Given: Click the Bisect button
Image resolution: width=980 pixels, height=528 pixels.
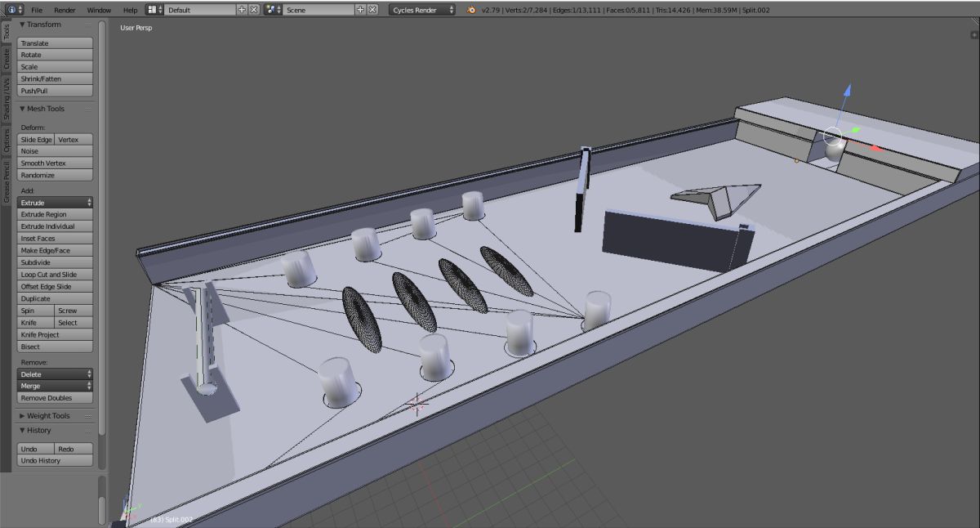Looking at the screenshot, I should pyautogui.click(x=56, y=347).
